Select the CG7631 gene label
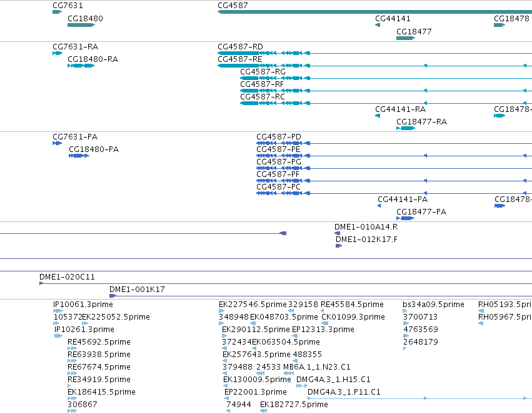The width and height of the screenshot is (532, 414). (x=68, y=6)
